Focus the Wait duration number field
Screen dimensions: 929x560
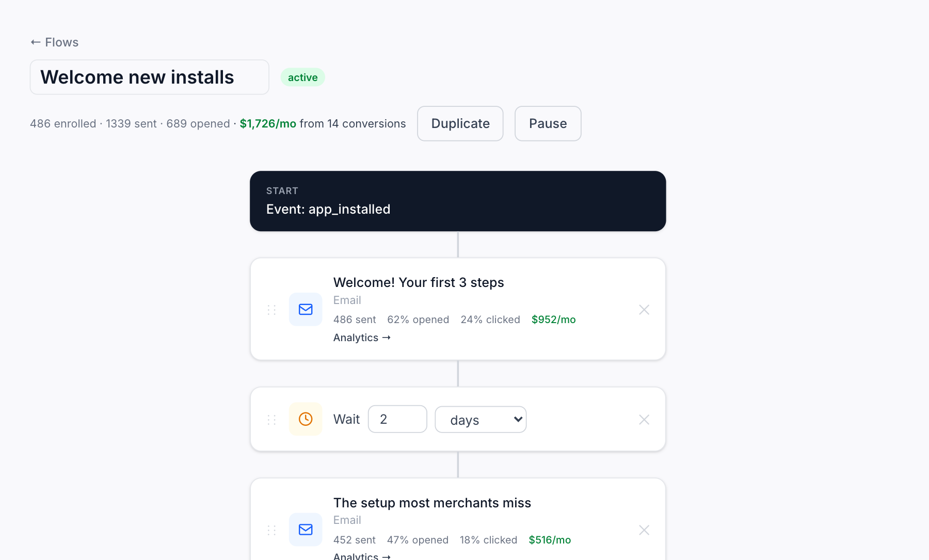(397, 419)
